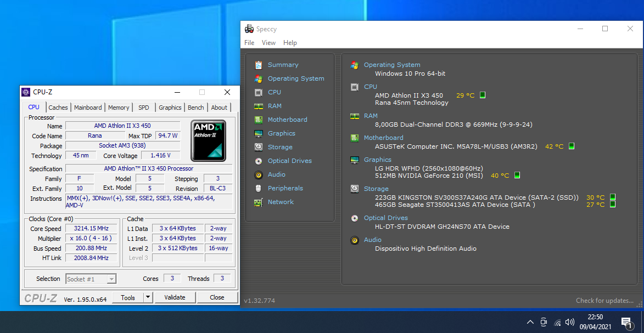This screenshot has height=333, width=644.
Task: Open the Help menu in Speccy
Action: [x=290, y=43]
